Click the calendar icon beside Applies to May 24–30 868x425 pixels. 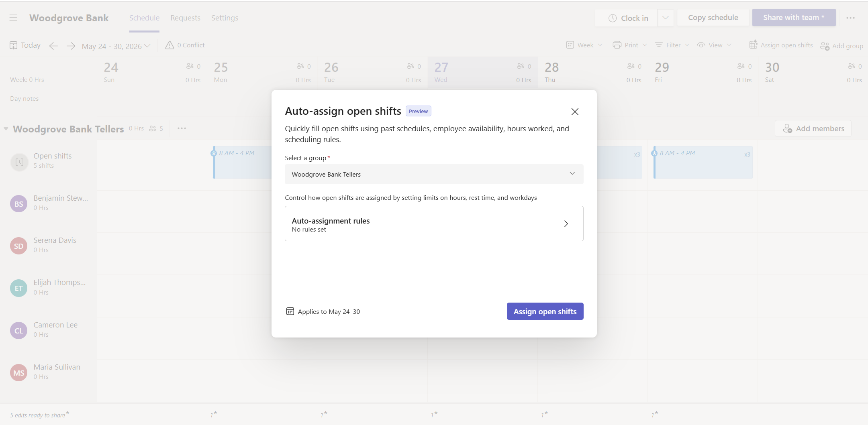tap(290, 311)
